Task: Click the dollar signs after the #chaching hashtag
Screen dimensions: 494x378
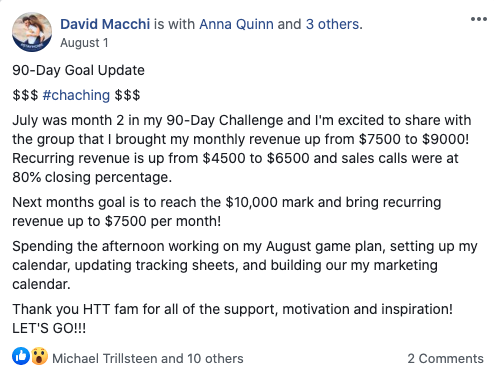Action: [x=127, y=95]
